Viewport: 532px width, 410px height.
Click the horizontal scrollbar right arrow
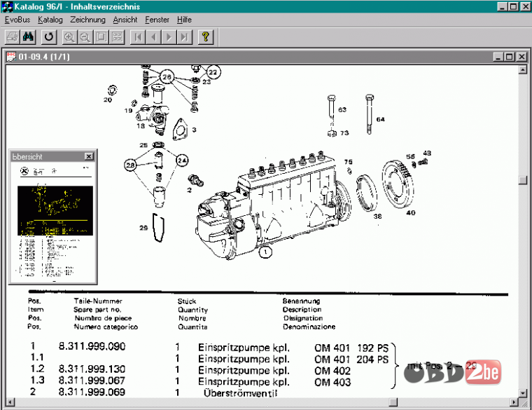click(x=514, y=402)
